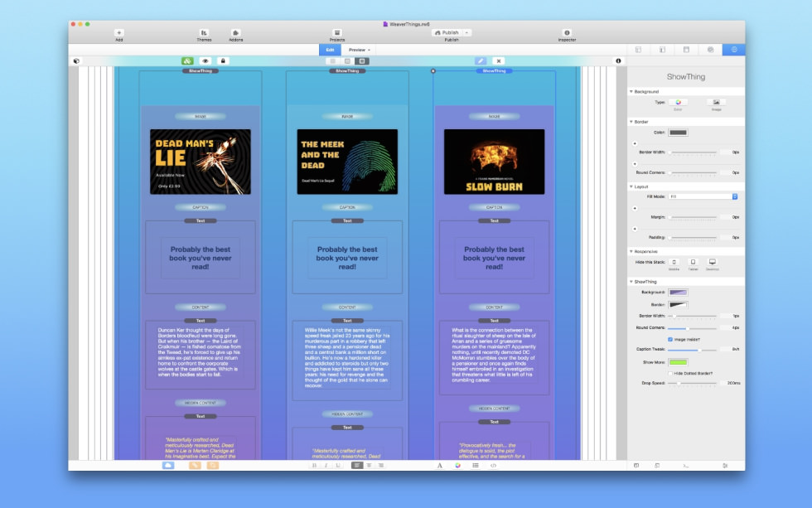Toggle italic text formatting
Image resolution: width=812 pixels, height=508 pixels.
pos(326,466)
